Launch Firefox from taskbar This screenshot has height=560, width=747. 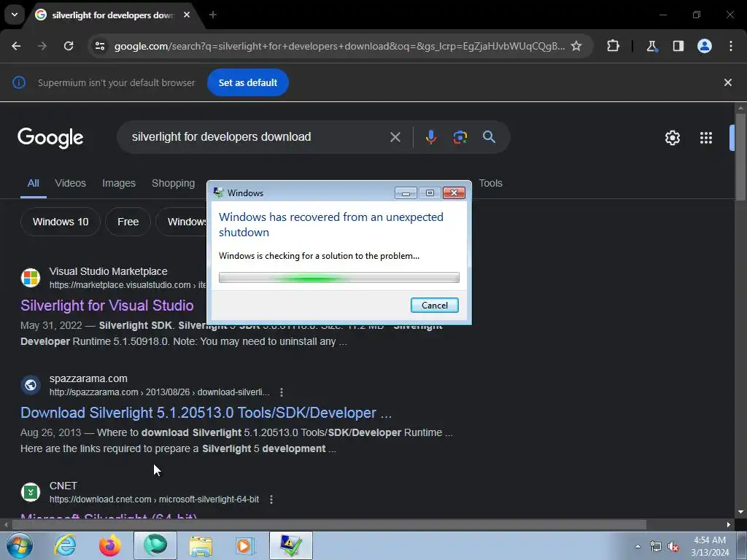click(110, 545)
